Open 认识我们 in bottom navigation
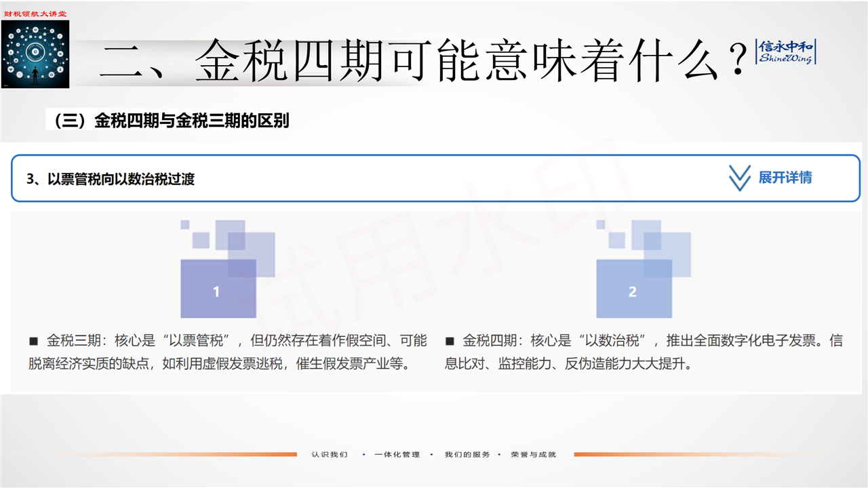This screenshot has width=868, height=488. [x=330, y=454]
